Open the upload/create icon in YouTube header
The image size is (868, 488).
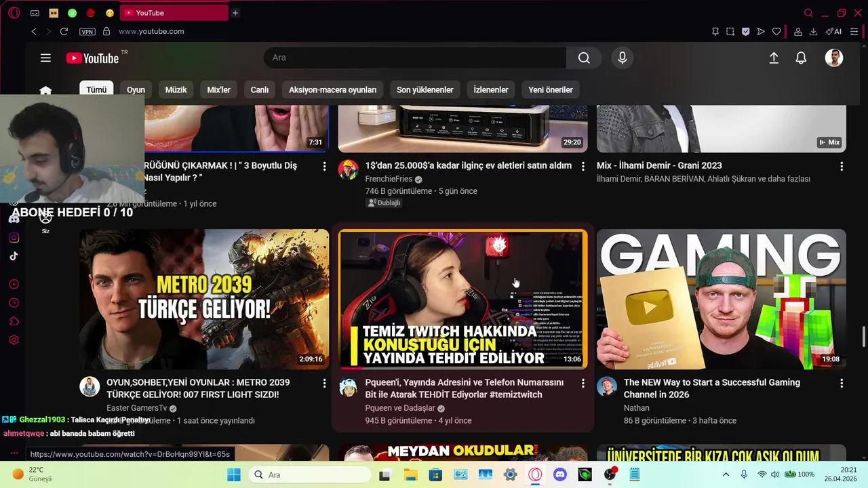pos(774,58)
